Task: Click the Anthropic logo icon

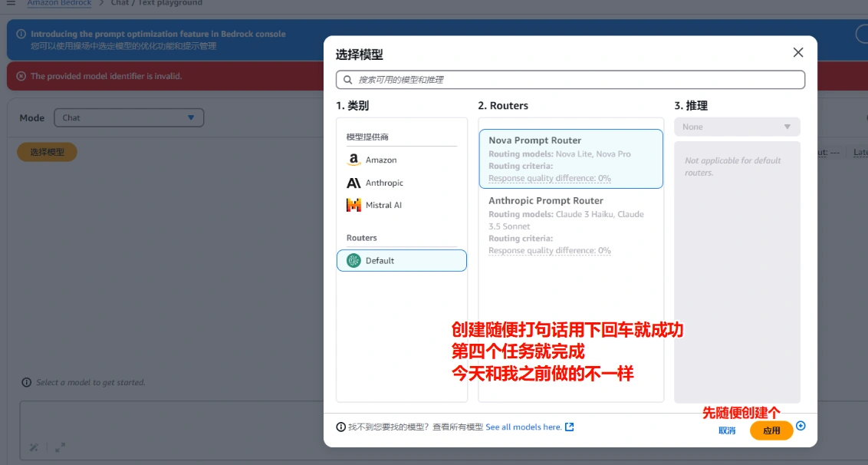Action: tap(353, 183)
